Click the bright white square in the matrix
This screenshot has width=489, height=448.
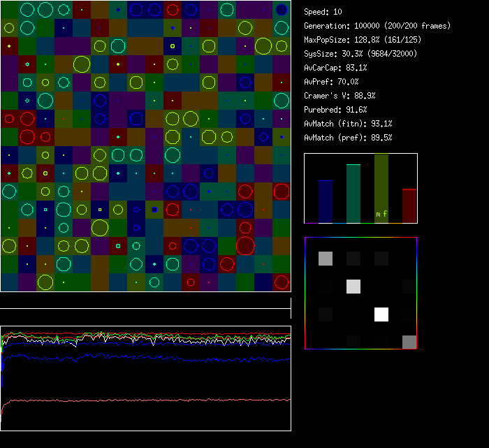(x=381, y=315)
